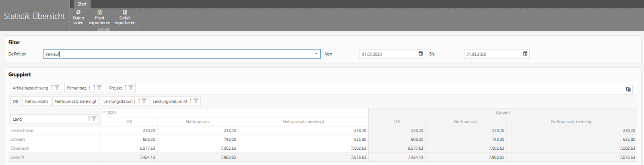Image resolution: width=644 pixels, height=165 pixels.
Task: Select Österreich DB value 6.577,63 under 2020
Action: (x=129, y=148)
